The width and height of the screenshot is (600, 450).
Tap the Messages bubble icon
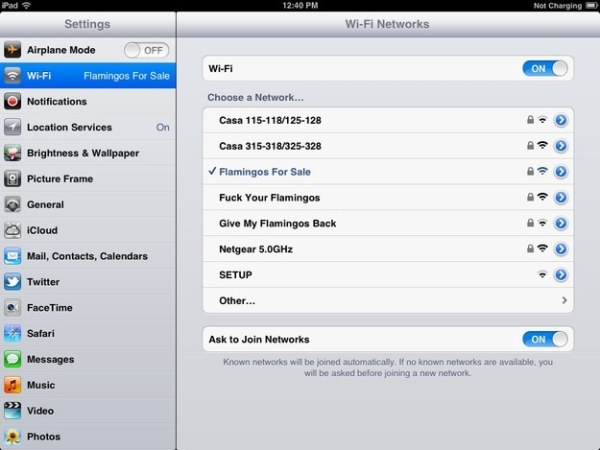[x=12, y=359]
